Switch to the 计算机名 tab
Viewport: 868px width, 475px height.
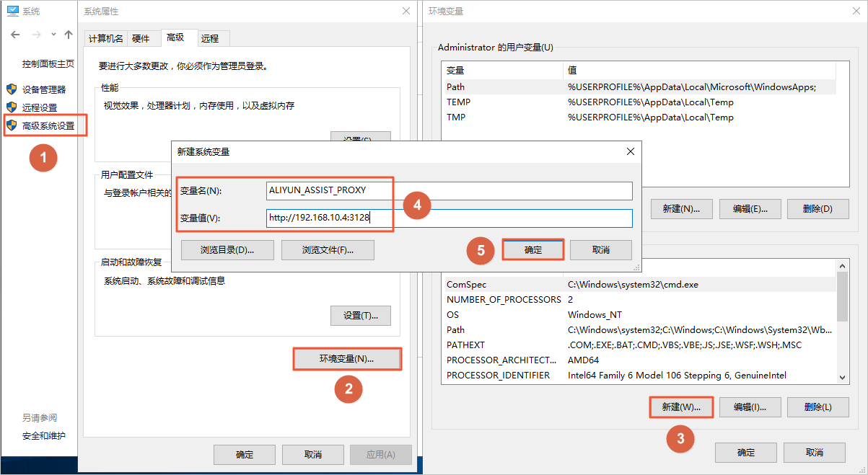pos(105,38)
